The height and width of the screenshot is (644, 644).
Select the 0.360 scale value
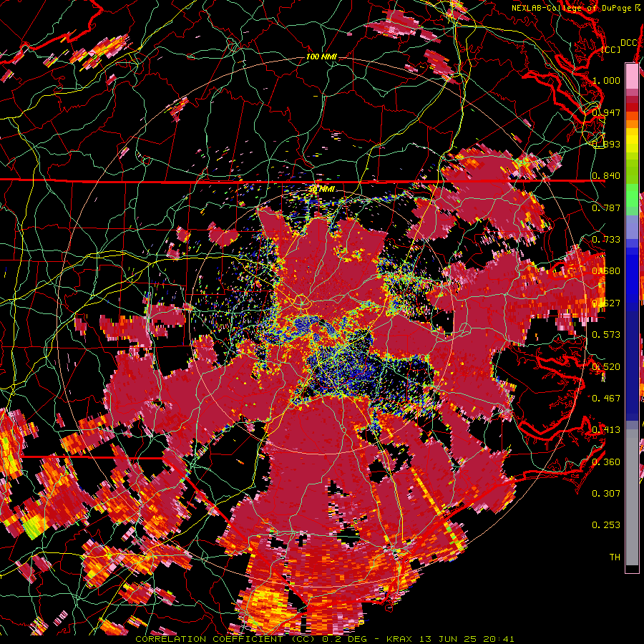(606, 462)
